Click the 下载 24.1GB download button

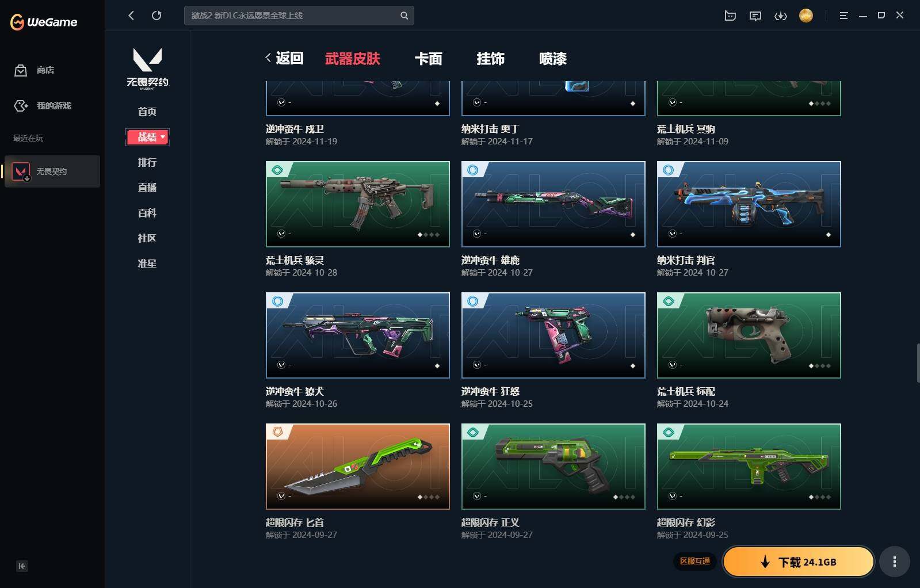(799, 562)
